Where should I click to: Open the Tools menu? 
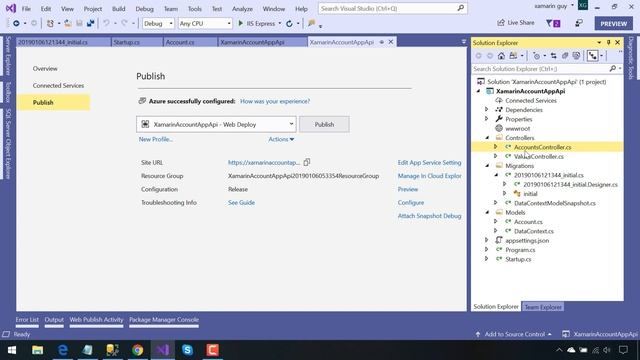pos(195,9)
